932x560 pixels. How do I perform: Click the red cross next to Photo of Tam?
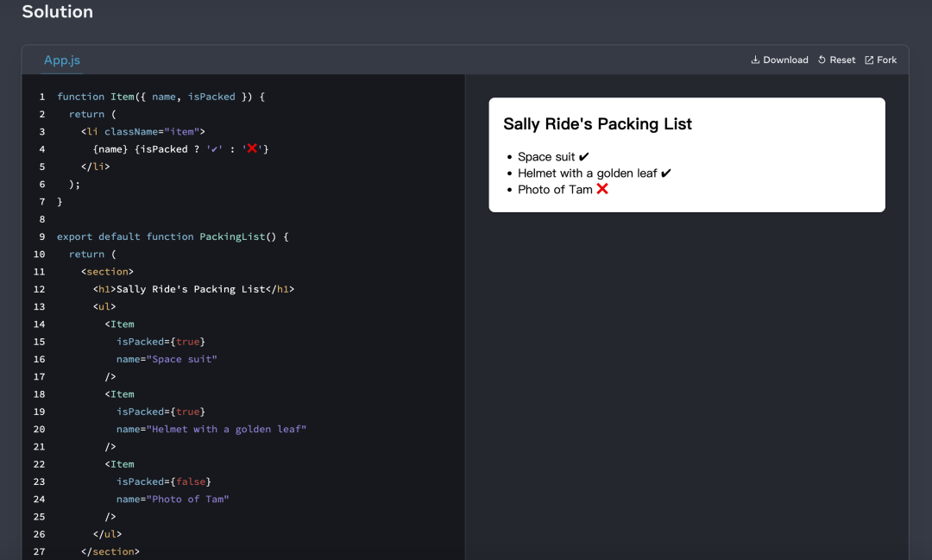(x=602, y=189)
